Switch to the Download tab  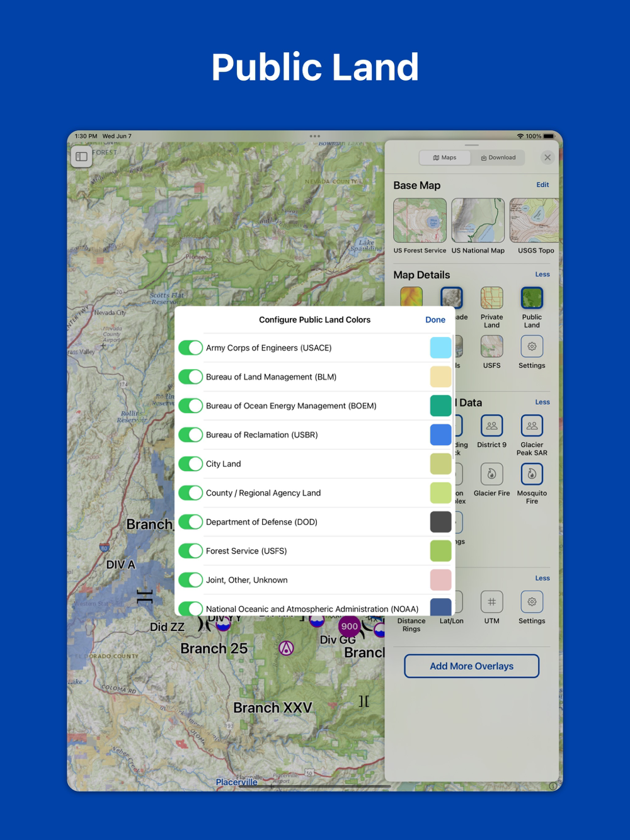pyautogui.click(x=498, y=157)
